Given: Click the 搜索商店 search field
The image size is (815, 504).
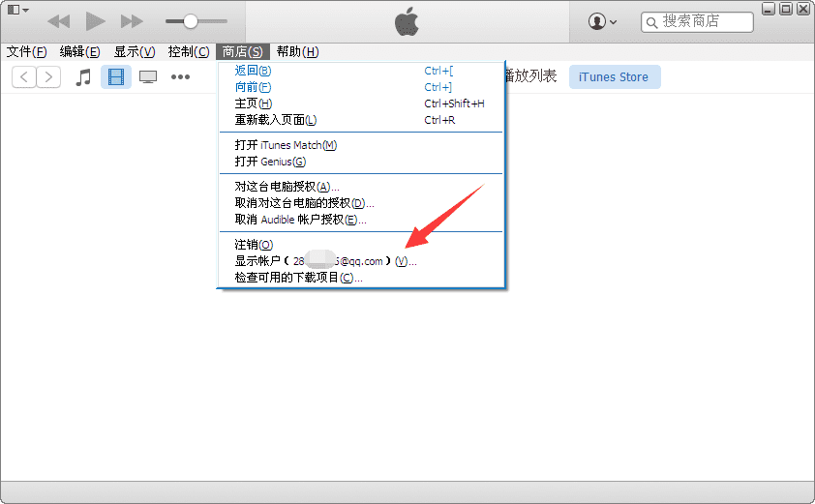Looking at the screenshot, I should click(x=697, y=22).
